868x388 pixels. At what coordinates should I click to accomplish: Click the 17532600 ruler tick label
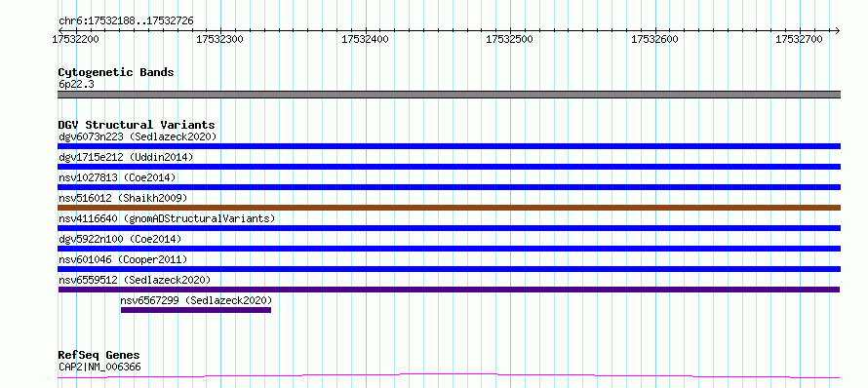coord(654,39)
